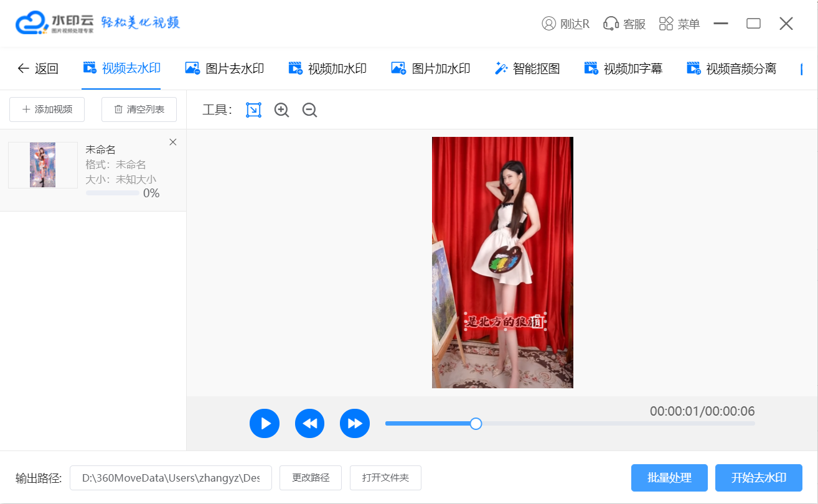Switch to the 视频去水印 tab

coord(121,68)
